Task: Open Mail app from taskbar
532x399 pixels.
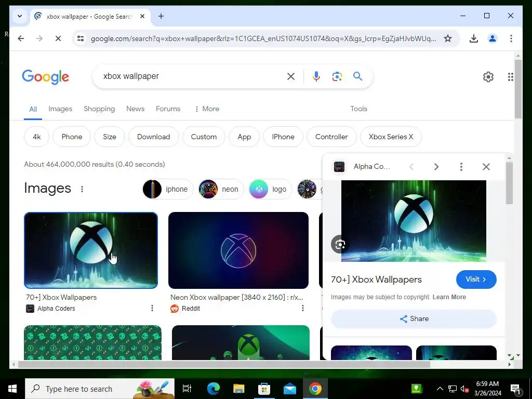Action: click(290, 389)
